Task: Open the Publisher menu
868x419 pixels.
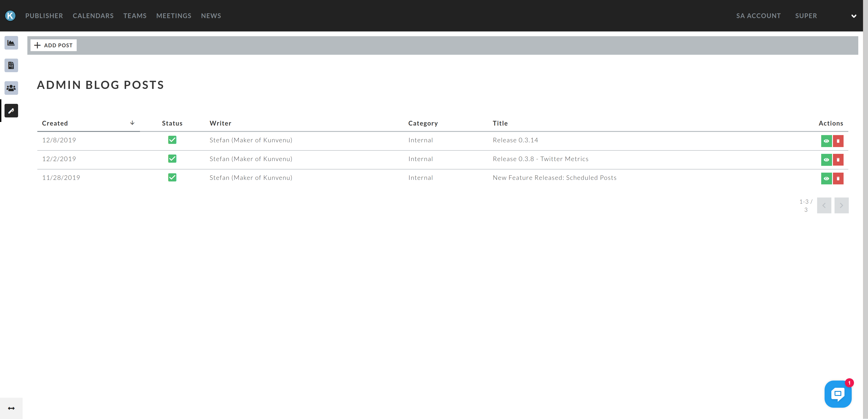Action: (44, 16)
